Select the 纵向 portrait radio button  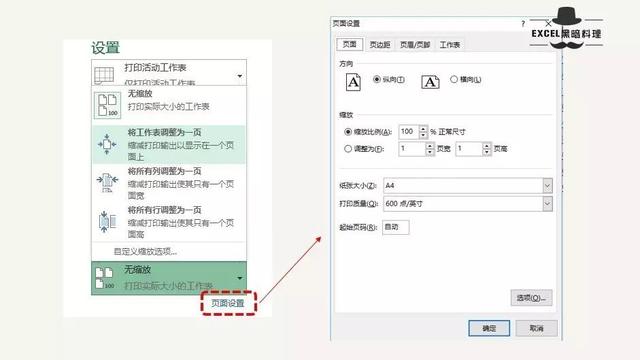coord(377,79)
